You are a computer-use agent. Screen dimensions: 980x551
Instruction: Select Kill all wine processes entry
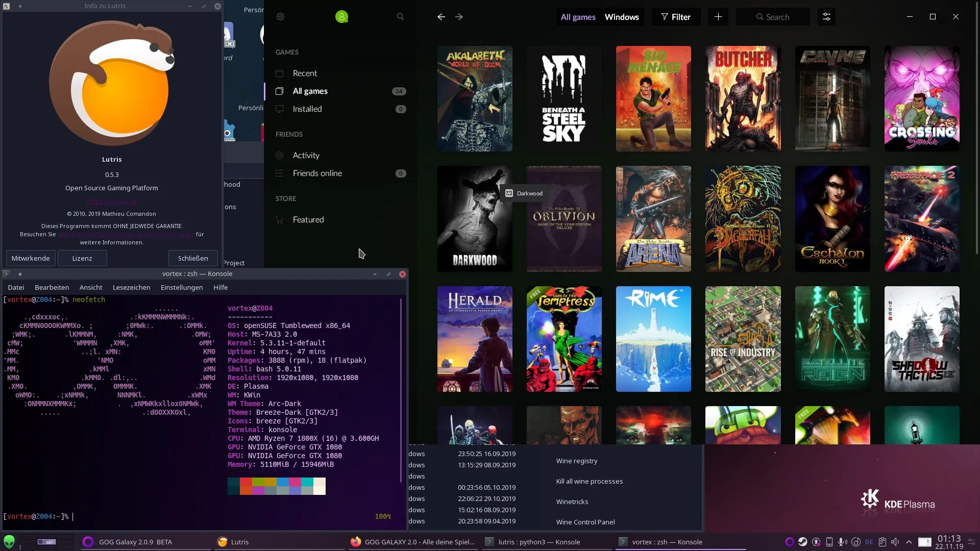(590, 482)
